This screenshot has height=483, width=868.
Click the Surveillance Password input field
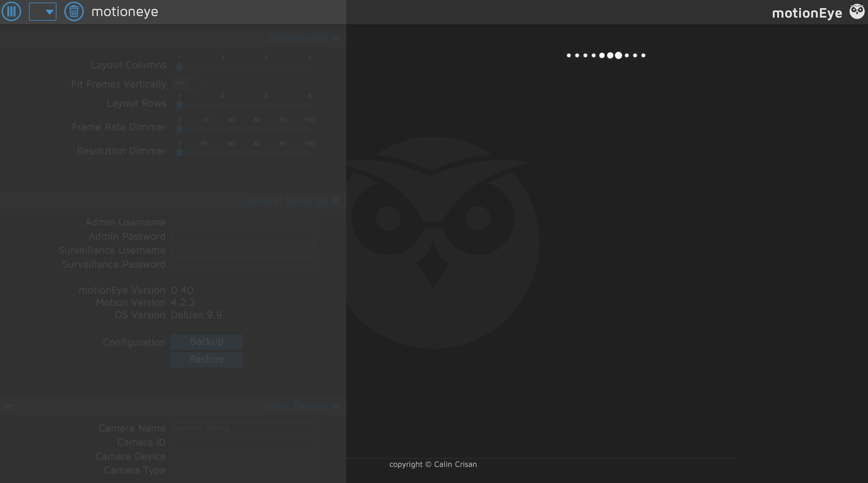pyautogui.click(x=243, y=265)
